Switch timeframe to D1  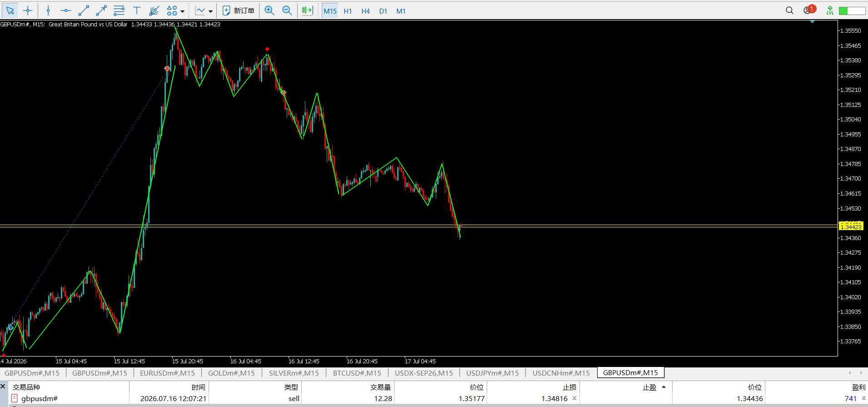(x=383, y=11)
